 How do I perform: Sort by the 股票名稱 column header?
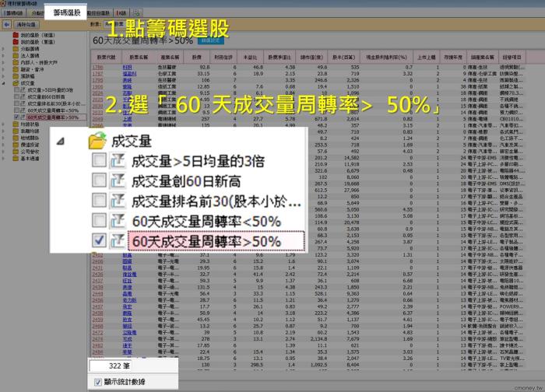(x=139, y=57)
